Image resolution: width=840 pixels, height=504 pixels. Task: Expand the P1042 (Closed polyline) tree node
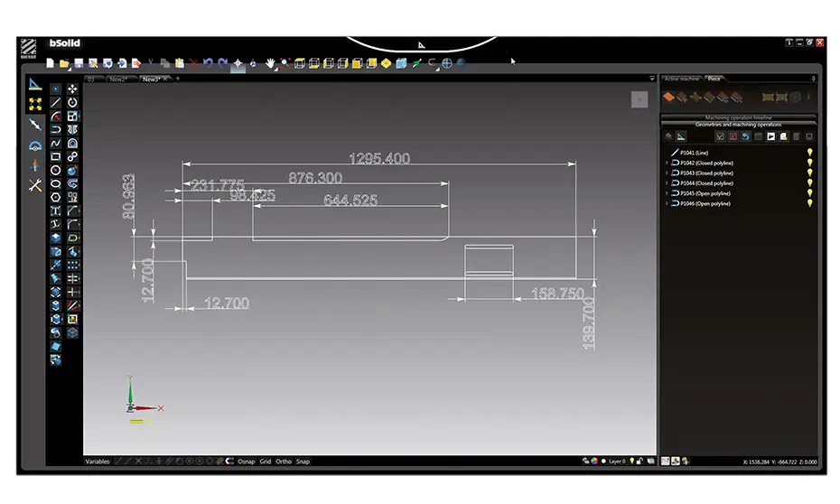point(667,163)
